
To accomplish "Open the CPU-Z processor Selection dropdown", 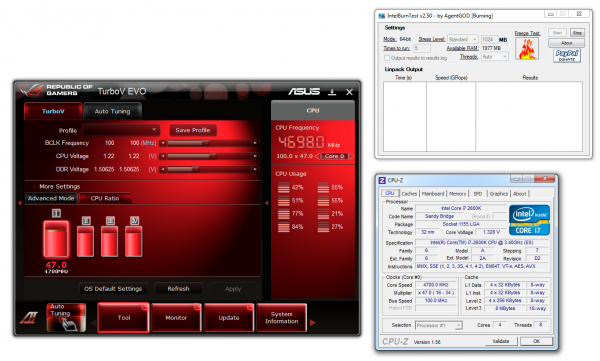I will (439, 325).
